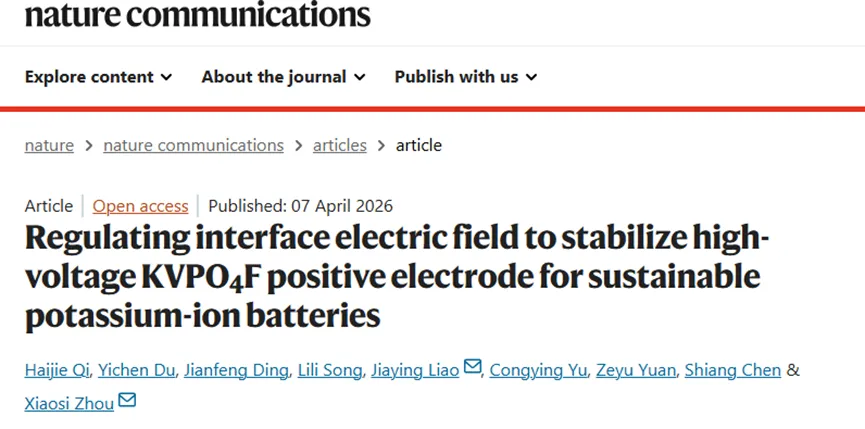Expand the Publish with us menu
The image size is (865, 429).
(x=465, y=76)
